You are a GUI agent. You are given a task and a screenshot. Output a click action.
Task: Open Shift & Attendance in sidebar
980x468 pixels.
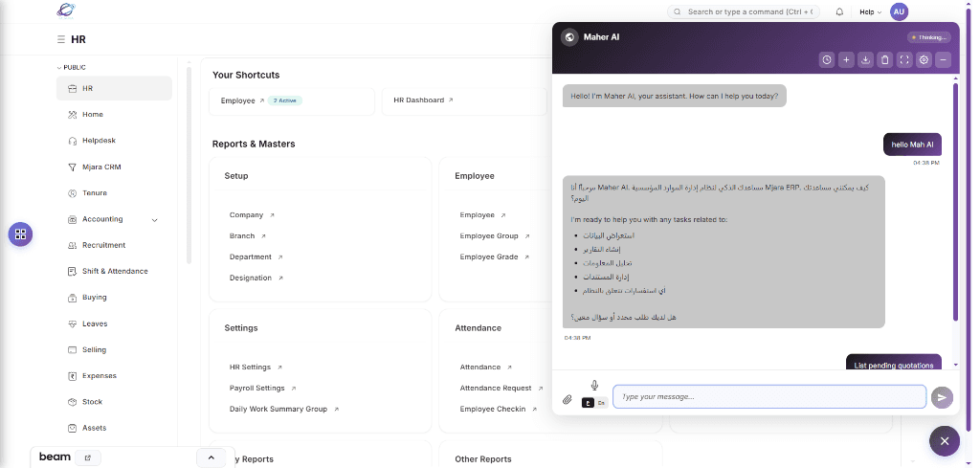tap(114, 271)
